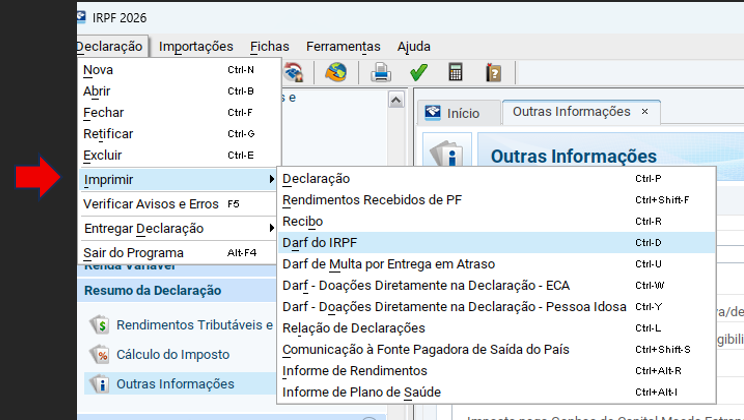Open Cálculo do Imposto sidebar icon
The width and height of the screenshot is (744, 420).
pos(100,354)
